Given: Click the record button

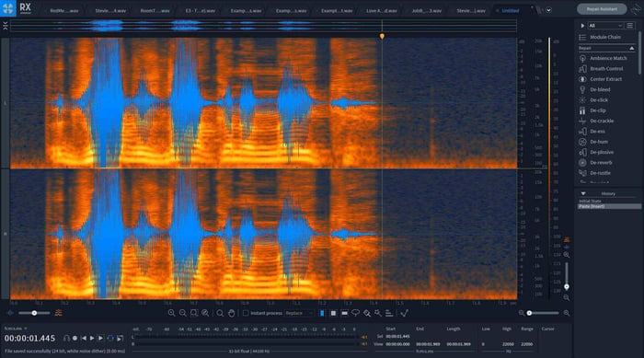Looking at the screenshot, I should pyautogui.click(x=75, y=339).
